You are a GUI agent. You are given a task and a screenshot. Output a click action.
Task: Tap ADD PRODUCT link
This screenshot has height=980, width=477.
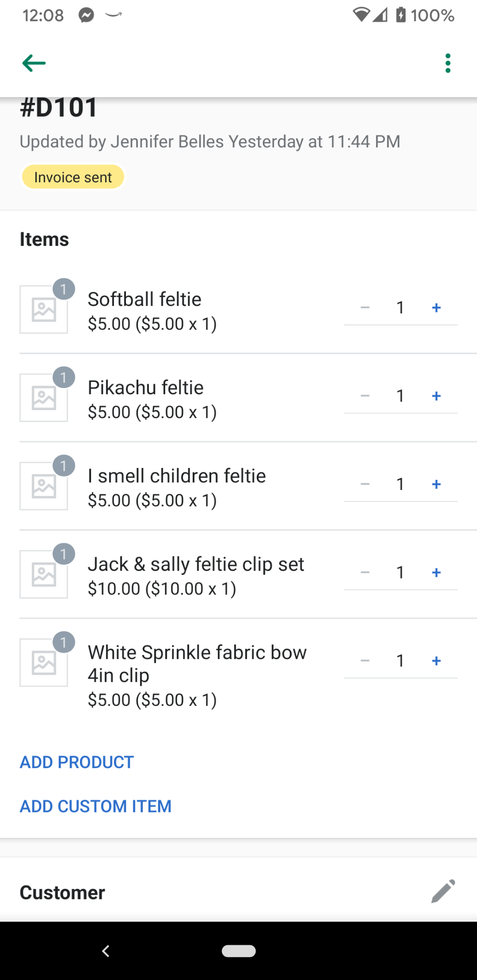(77, 762)
